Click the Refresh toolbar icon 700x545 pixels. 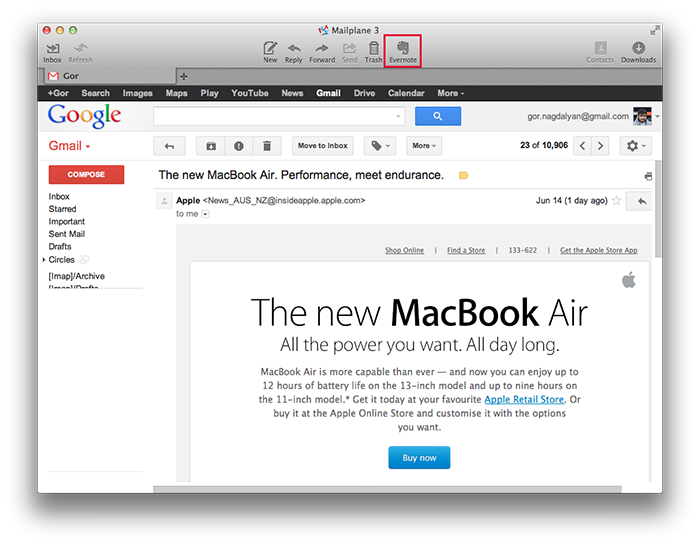tap(80, 53)
